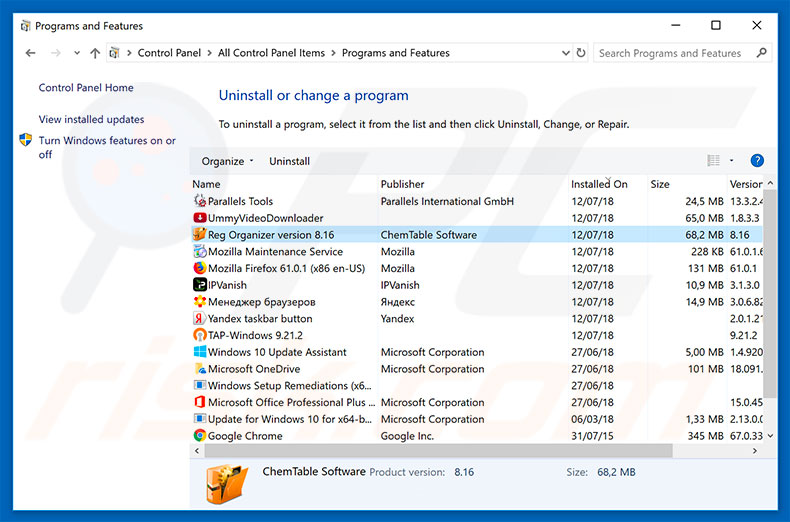
Task: Go back with the back arrow
Action: coord(31,53)
